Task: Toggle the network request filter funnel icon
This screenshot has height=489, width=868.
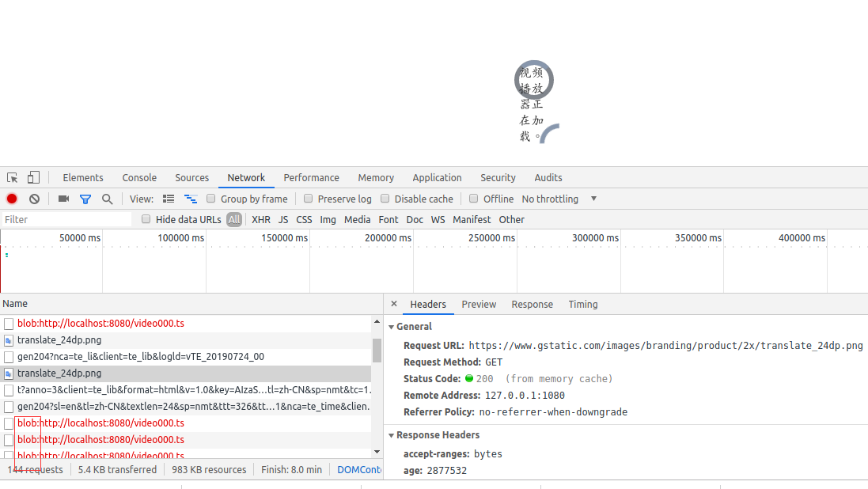Action: tap(85, 199)
